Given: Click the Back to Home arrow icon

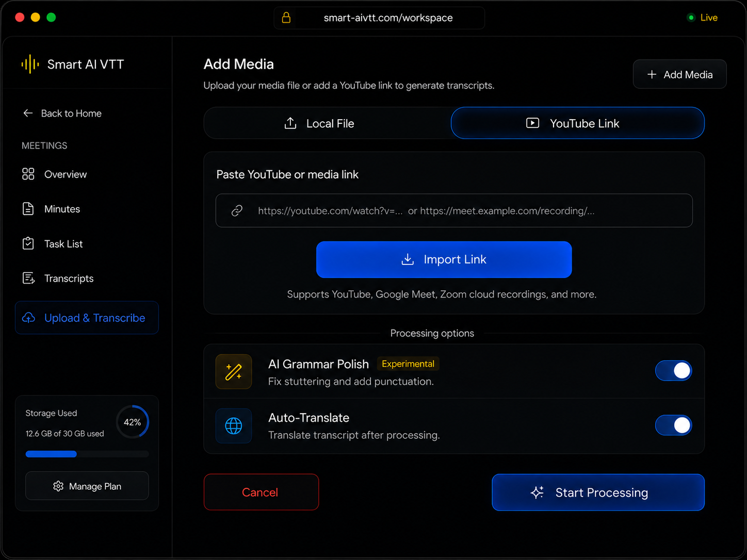Looking at the screenshot, I should (x=28, y=113).
